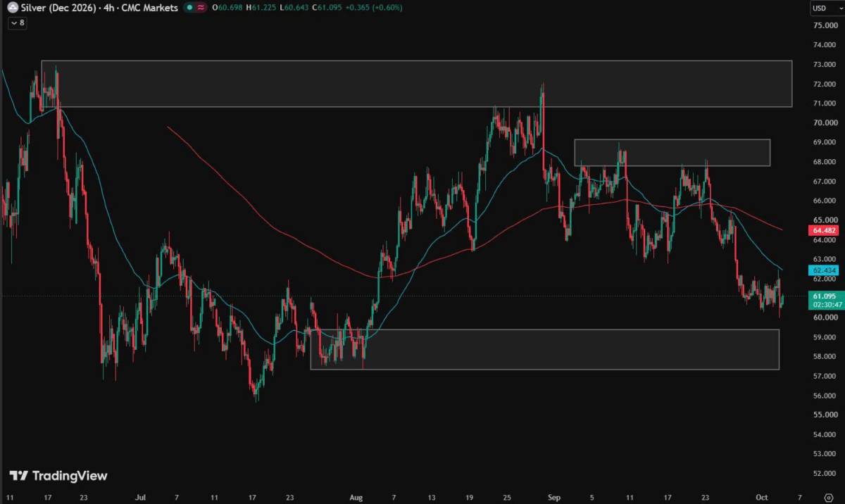
Task: Click the Silver symbol logo icon
Action: [x=12, y=8]
